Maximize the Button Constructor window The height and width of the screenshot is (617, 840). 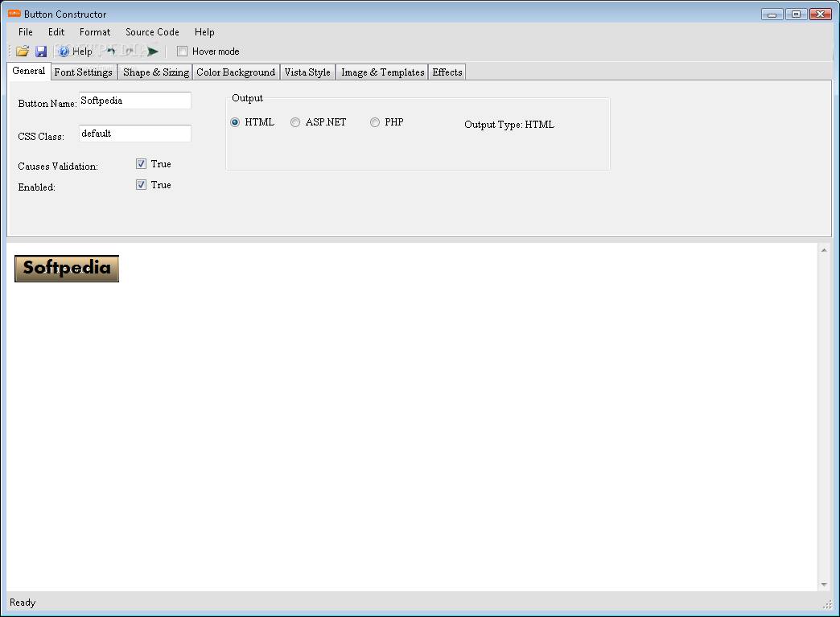(x=796, y=14)
